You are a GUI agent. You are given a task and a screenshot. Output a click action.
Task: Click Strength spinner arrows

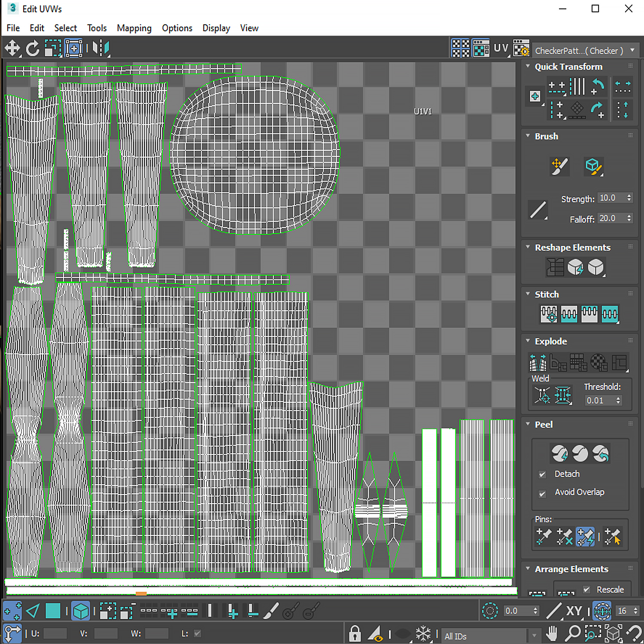click(x=629, y=198)
